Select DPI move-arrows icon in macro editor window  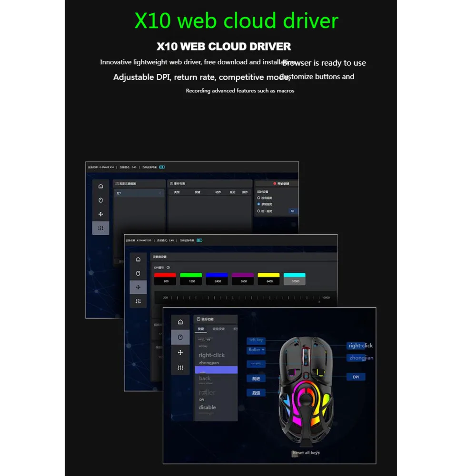pos(100,214)
